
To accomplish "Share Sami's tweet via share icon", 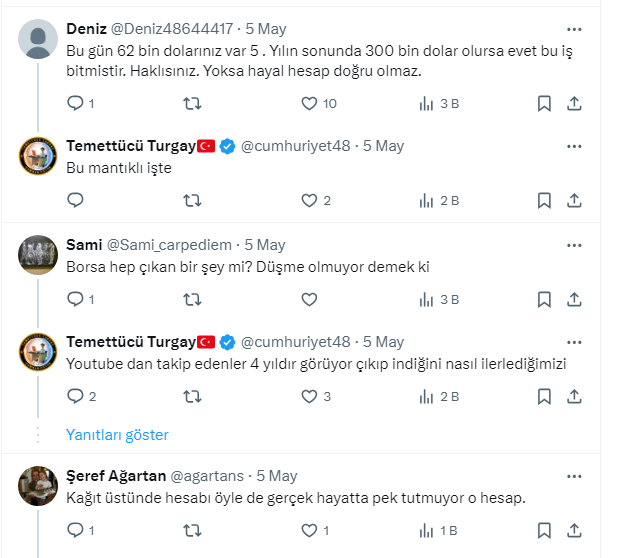I will tap(574, 299).
